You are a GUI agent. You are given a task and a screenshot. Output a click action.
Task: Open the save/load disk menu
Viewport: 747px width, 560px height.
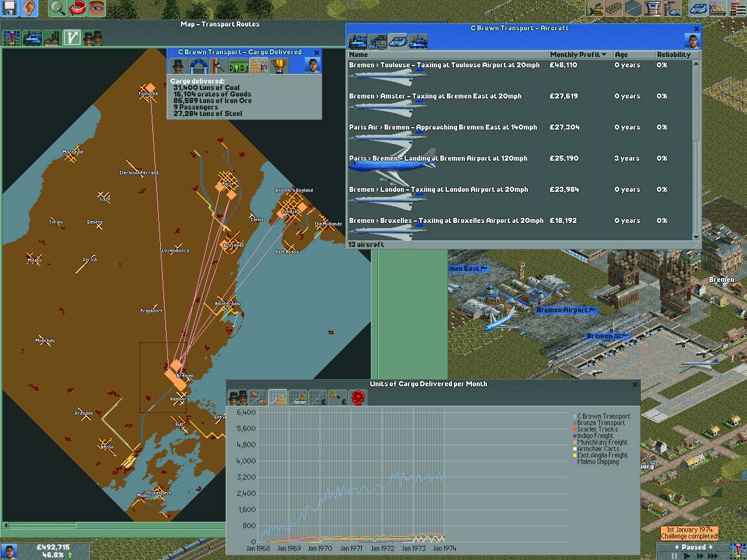9,8
